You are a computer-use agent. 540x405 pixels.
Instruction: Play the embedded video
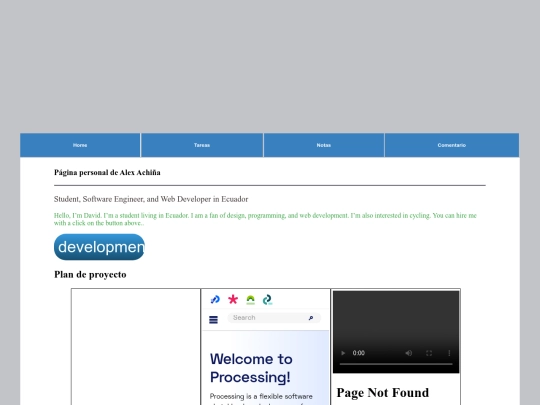(343, 353)
